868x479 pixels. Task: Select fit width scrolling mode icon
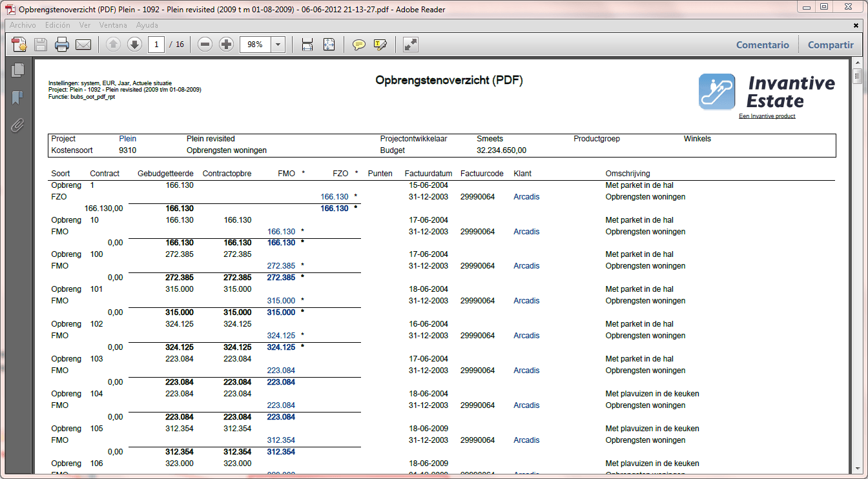[307, 45]
